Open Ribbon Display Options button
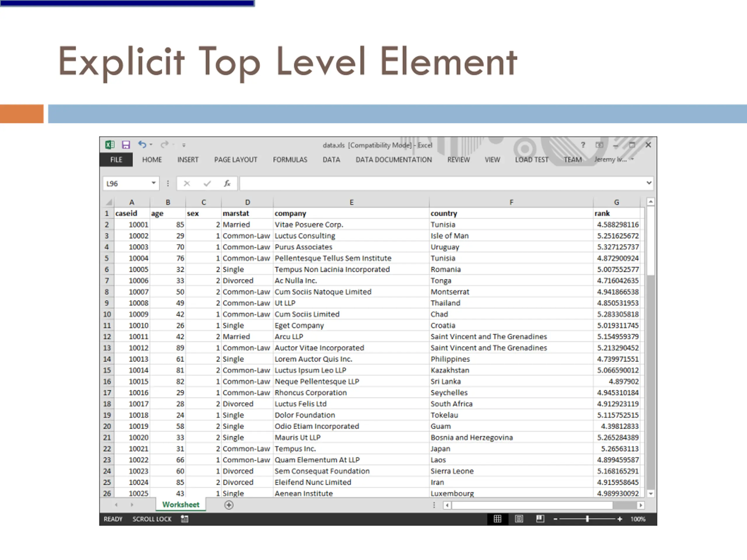Image resolution: width=747 pixels, height=560 pixels. coord(599,145)
